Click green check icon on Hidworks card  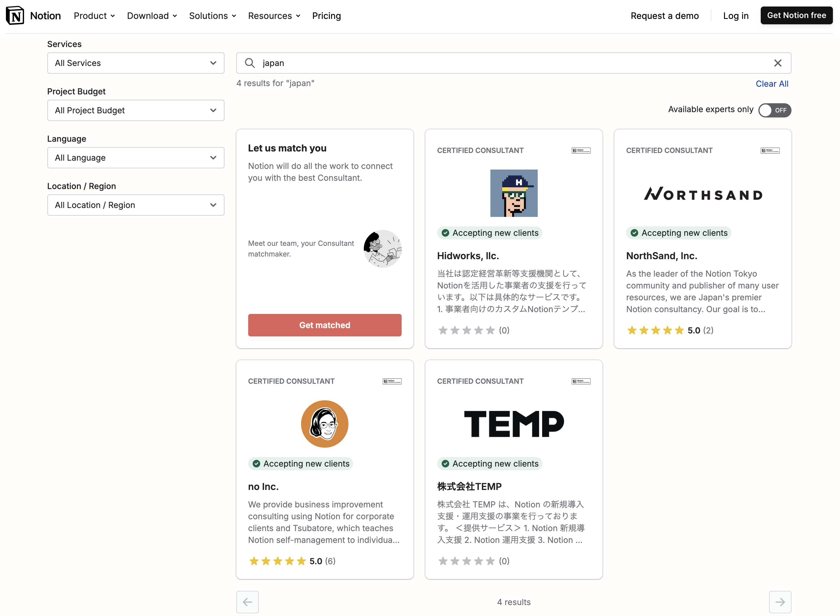[445, 233]
